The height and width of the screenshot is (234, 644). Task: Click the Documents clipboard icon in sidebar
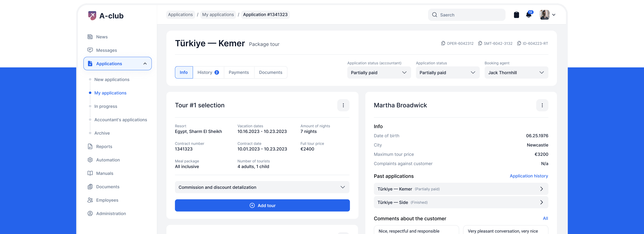click(90, 187)
